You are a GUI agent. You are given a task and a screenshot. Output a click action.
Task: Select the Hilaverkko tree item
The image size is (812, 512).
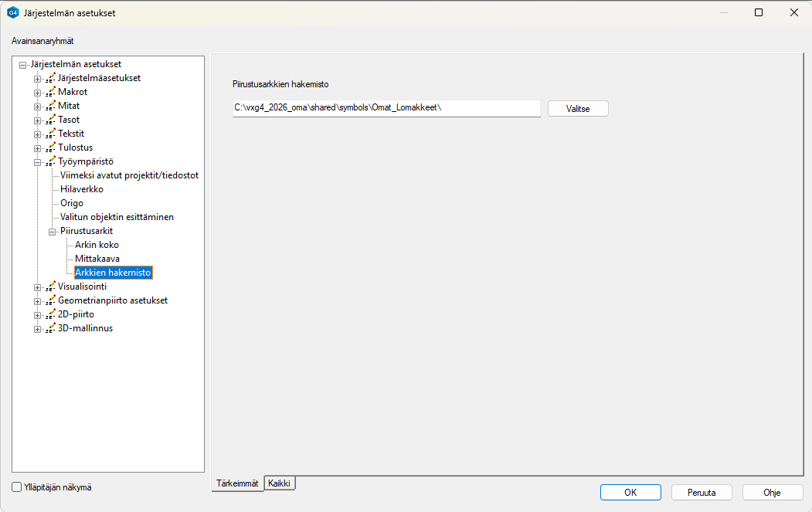tap(82, 189)
